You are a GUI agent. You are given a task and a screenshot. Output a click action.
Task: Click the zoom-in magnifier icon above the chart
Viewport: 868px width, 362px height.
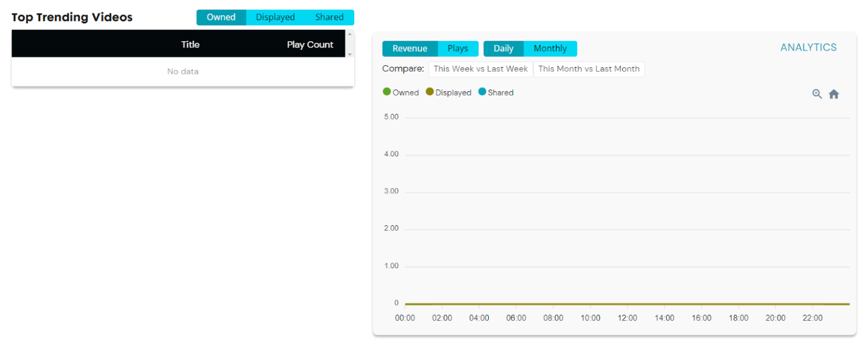coord(817,94)
